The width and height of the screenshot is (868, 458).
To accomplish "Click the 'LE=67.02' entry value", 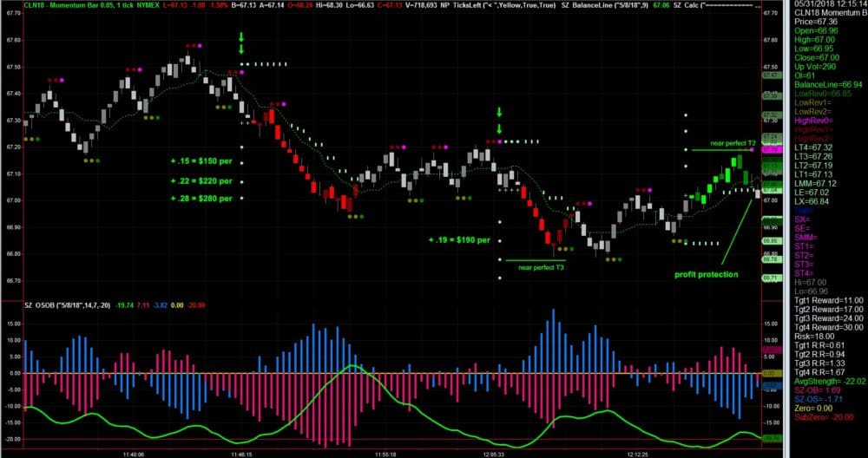I will coord(813,192).
